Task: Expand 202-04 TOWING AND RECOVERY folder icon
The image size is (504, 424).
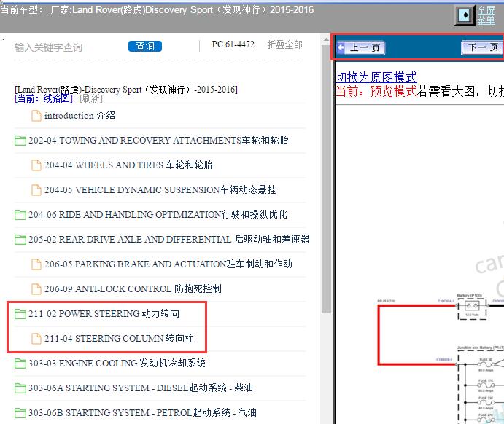Action: tap(20, 141)
